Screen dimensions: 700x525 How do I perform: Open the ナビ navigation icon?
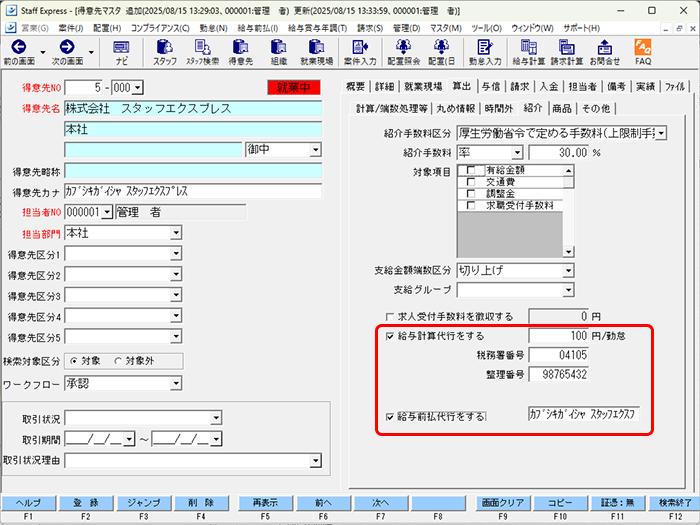click(x=121, y=47)
